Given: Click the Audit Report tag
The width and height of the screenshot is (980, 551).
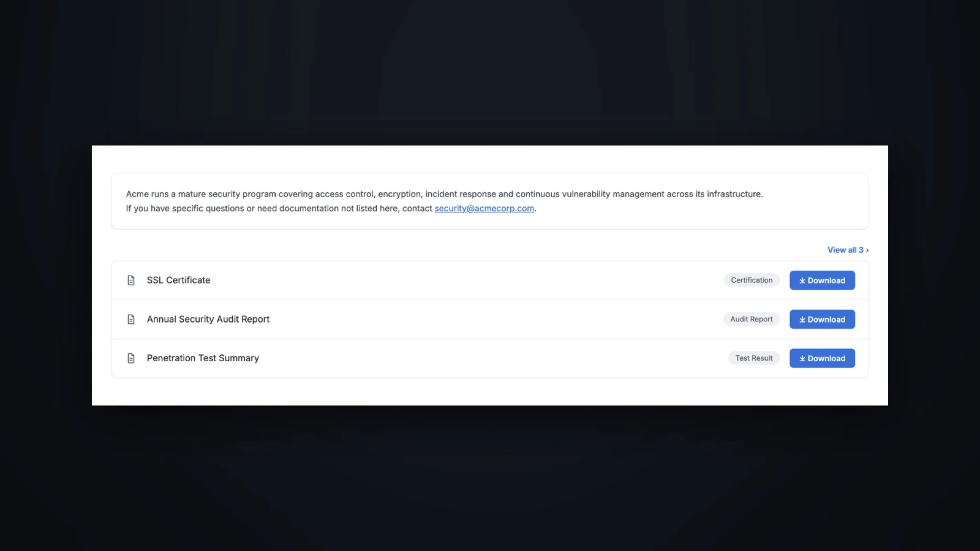Looking at the screenshot, I should (x=751, y=319).
